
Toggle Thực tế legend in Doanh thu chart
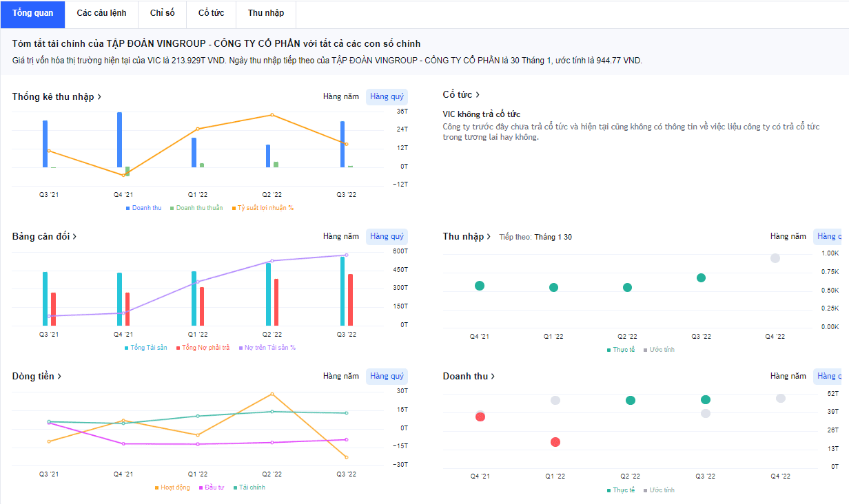click(x=621, y=490)
